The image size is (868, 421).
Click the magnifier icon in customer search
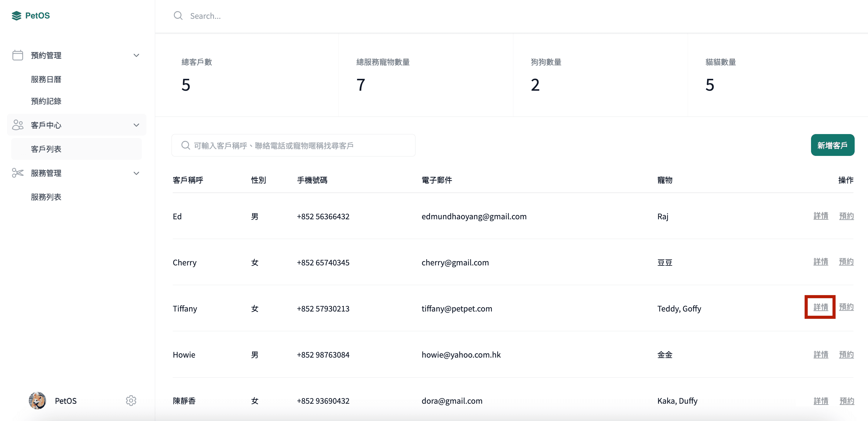(x=185, y=145)
